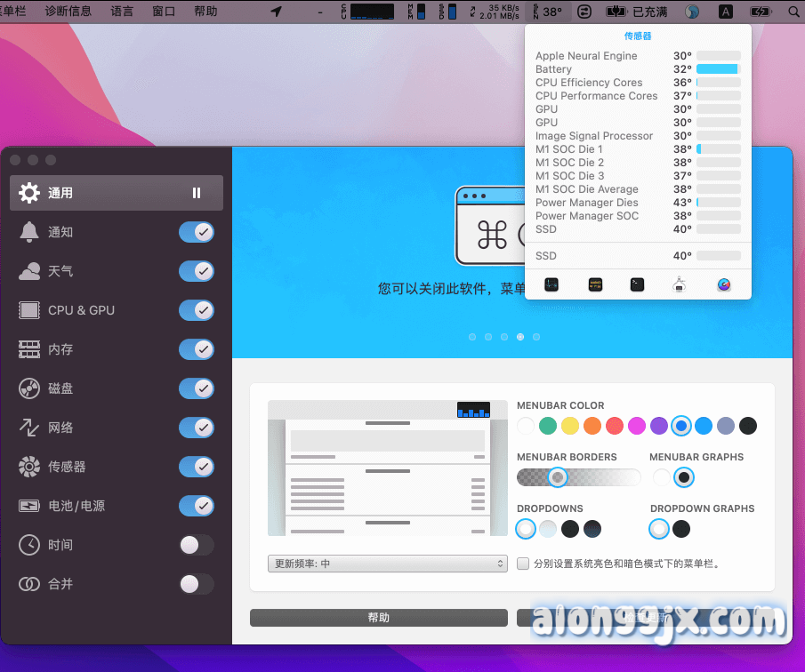This screenshot has width=805, height=672.
Task: Turn on the 时间 switch
Action: [x=197, y=545]
